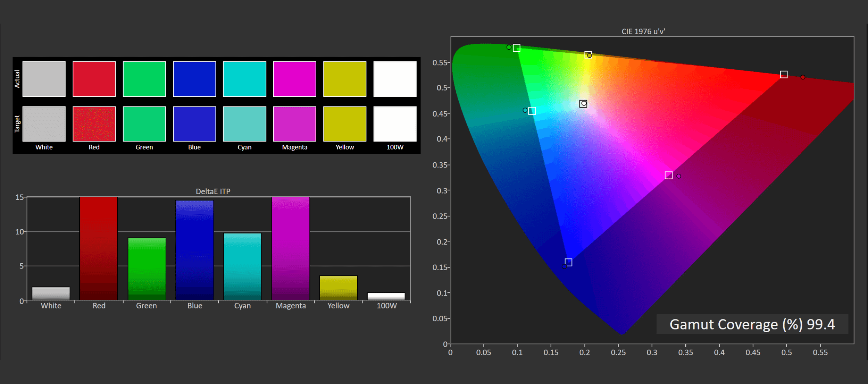Viewport: 868px width, 384px height.
Task: Click the "Blue" label on the DeltaE axis
Action: [195, 306]
